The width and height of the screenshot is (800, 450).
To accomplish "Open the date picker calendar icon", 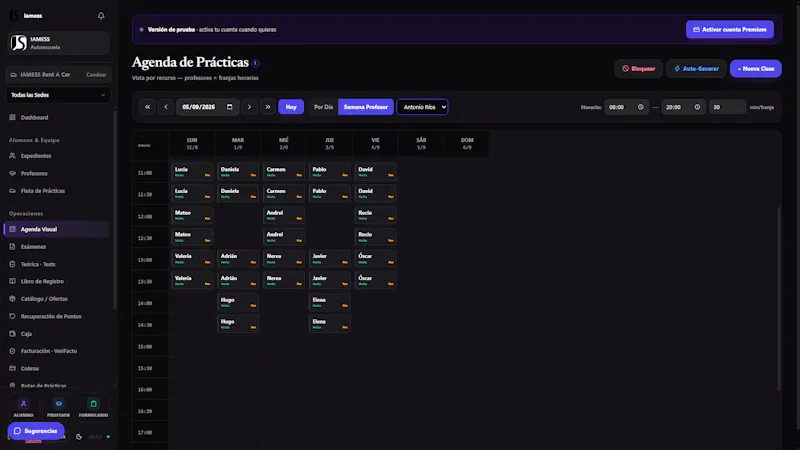I will 230,107.
